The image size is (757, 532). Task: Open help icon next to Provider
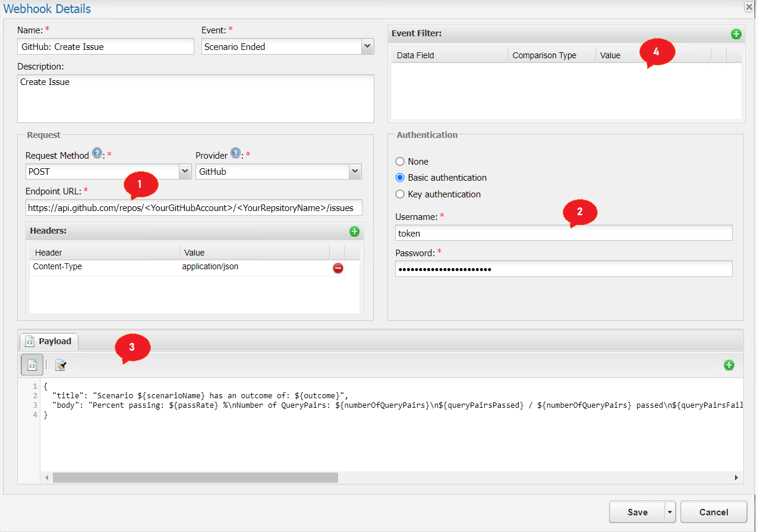pyautogui.click(x=236, y=154)
